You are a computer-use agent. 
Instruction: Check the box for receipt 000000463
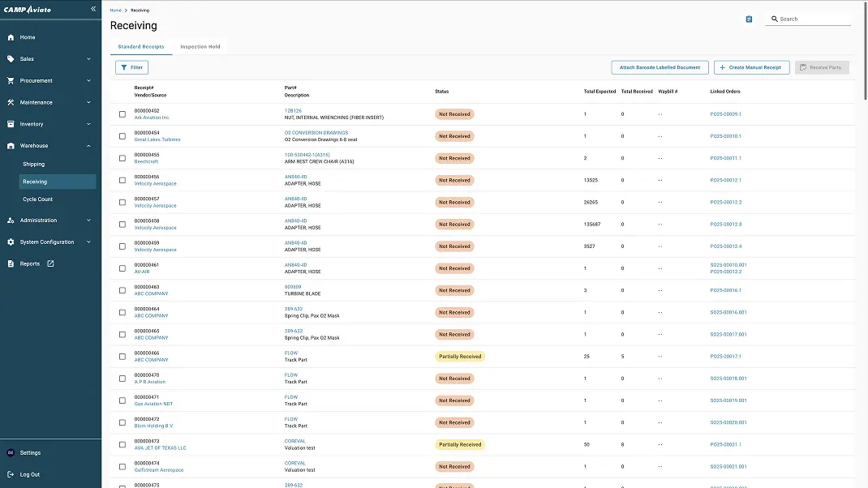coord(122,290)
